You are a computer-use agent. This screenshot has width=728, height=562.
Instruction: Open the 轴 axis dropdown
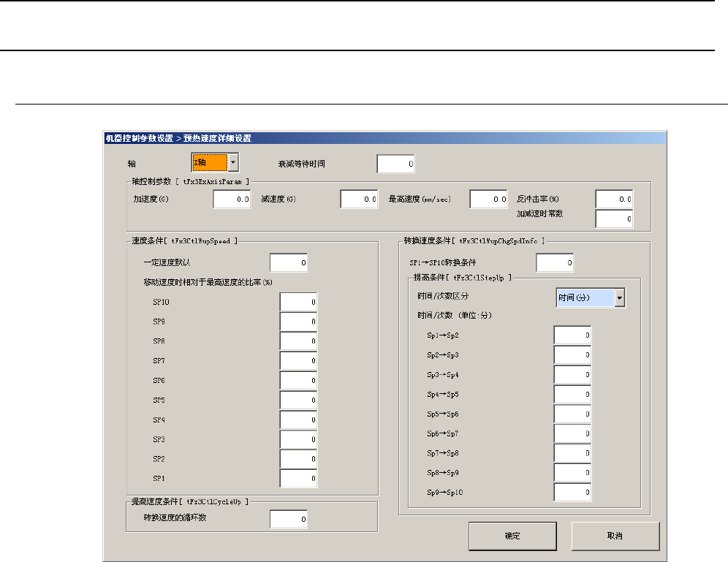tap(232, 162)
